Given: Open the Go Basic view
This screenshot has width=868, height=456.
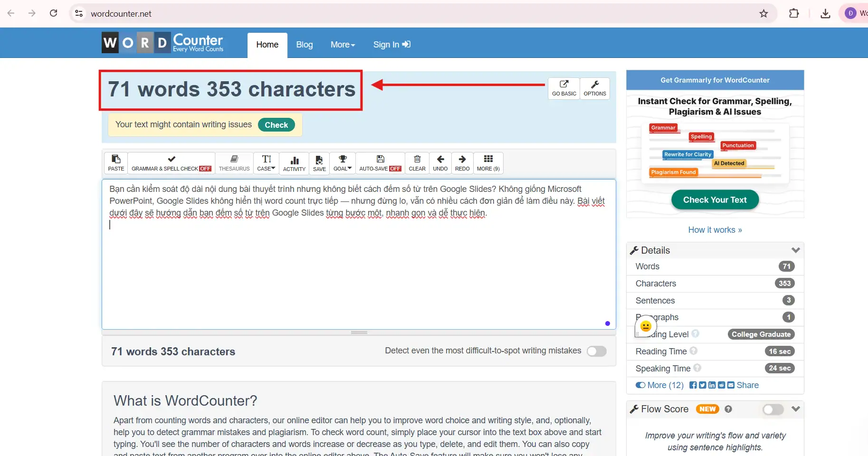Looking at the screenshot, I should pos(564,88).
